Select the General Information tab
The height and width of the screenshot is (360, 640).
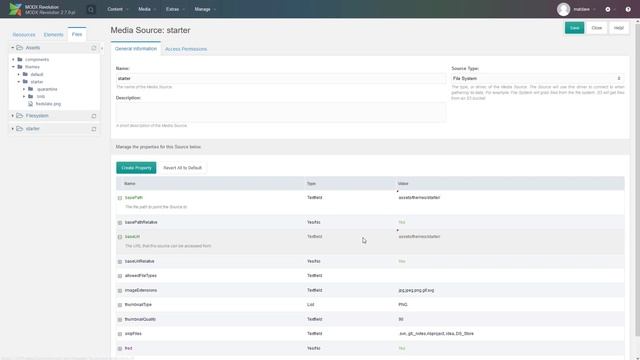[x=136, y=49]
